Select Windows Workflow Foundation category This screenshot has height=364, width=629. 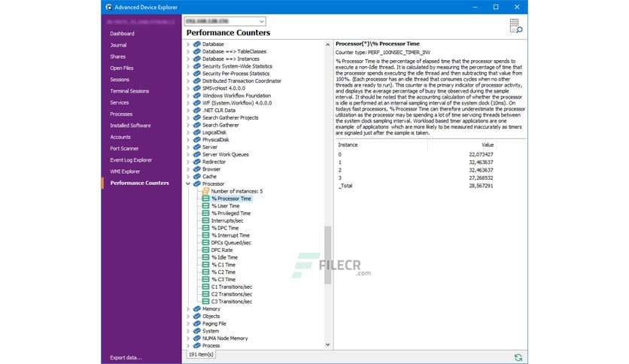click(236, 96)
